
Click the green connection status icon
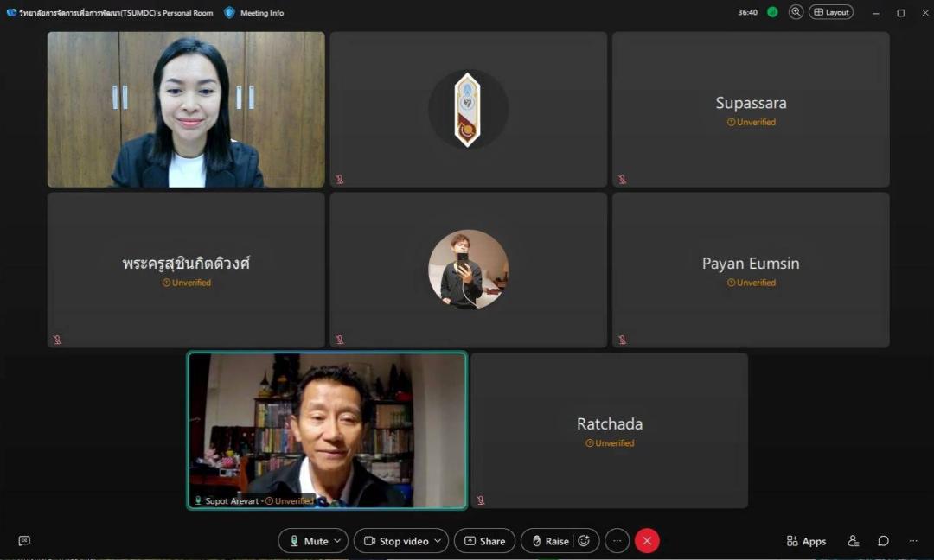(772, 12)
